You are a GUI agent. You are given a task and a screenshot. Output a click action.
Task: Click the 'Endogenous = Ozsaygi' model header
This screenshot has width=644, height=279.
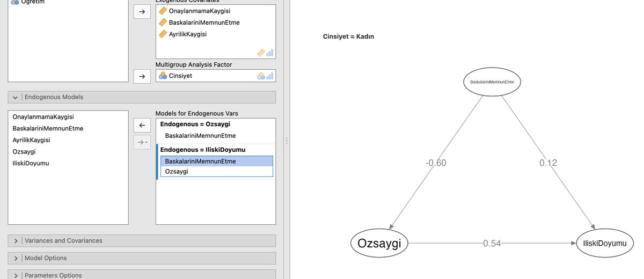195,124
